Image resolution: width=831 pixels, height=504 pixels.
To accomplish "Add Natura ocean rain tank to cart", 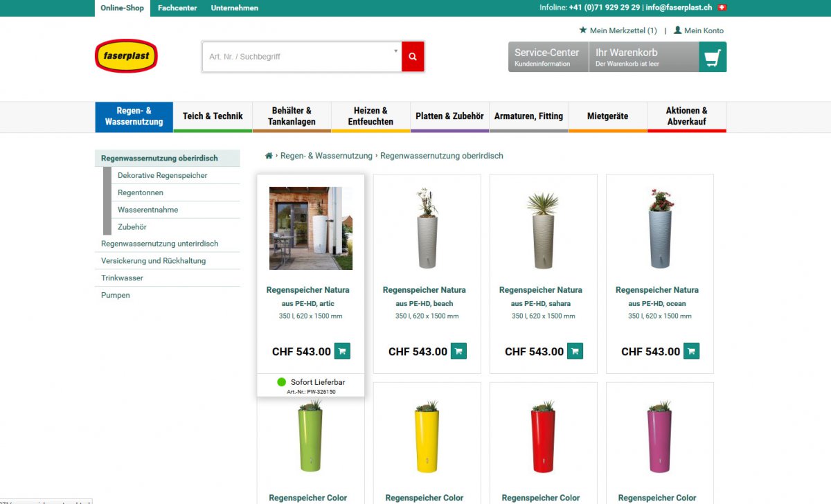I will (x=691, y=351).
